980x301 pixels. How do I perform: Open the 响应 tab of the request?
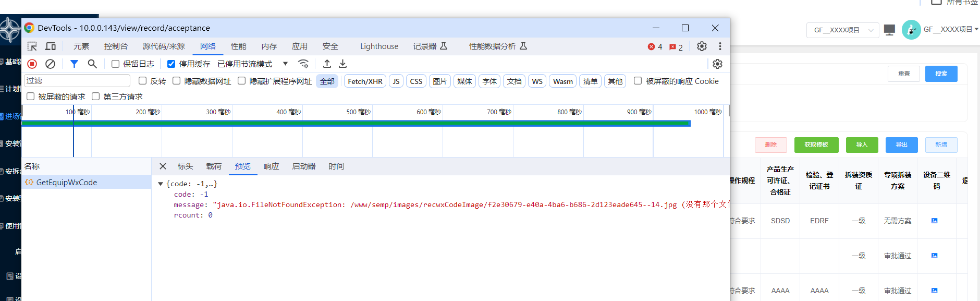pos(271,166)
